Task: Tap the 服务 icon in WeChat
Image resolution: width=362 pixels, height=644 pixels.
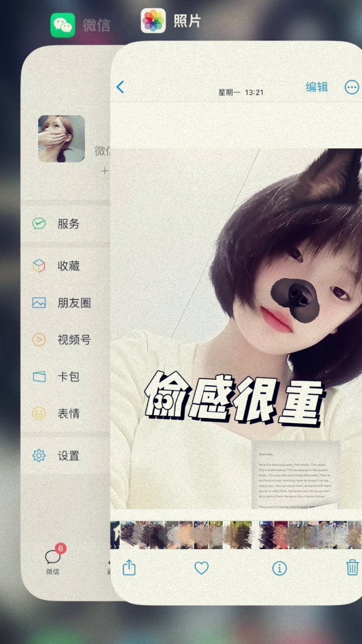Action: (39, 224)
